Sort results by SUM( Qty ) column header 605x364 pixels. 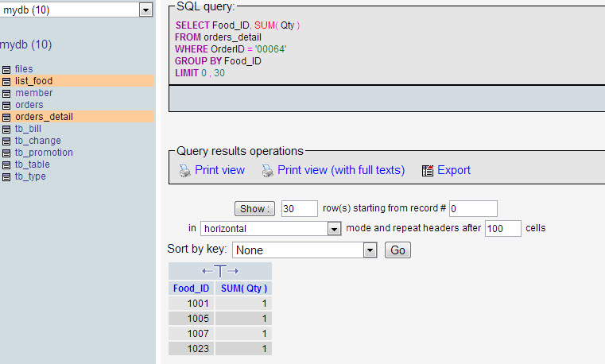tap(244, 288)
